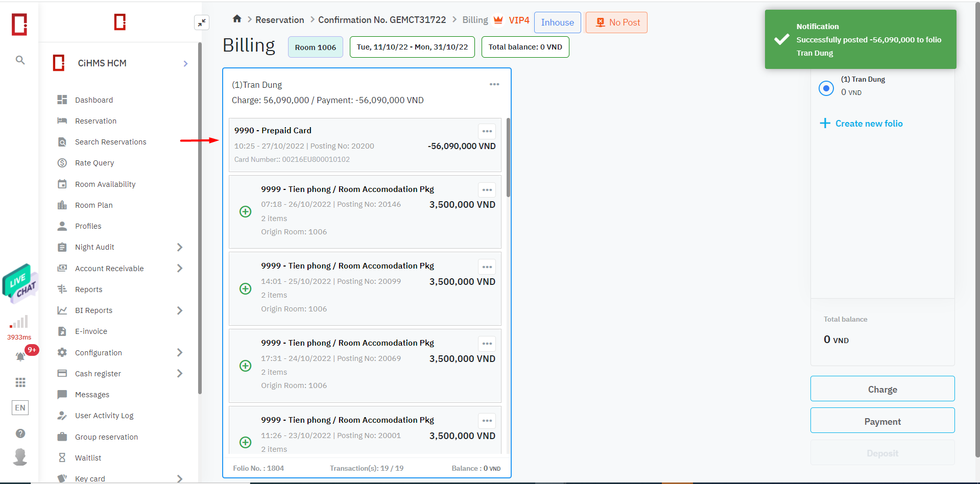Viewport: 980px width, 484px height.
Task: Switch language using the EN button
Action: point(20,407)
